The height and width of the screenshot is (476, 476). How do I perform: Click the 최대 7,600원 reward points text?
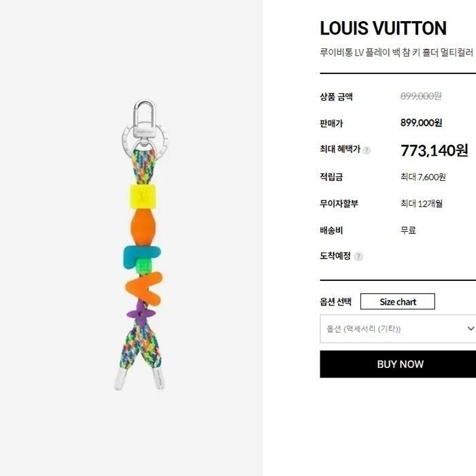tap(423, 177)
